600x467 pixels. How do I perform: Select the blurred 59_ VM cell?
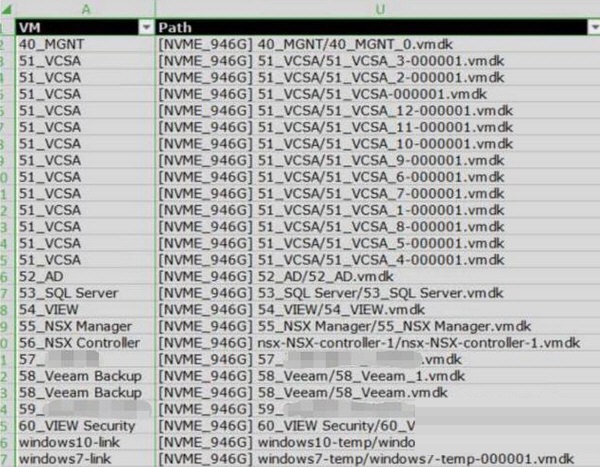tap(85, 409)
